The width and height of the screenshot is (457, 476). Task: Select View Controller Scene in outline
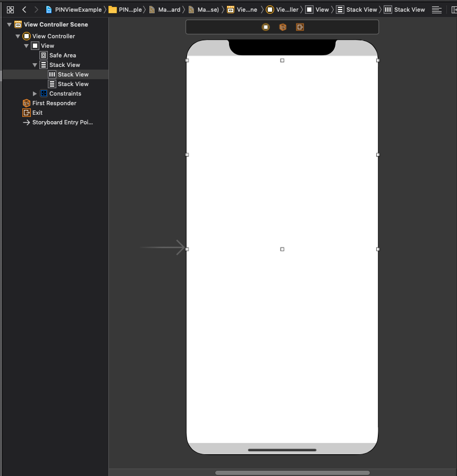(56, 24)
